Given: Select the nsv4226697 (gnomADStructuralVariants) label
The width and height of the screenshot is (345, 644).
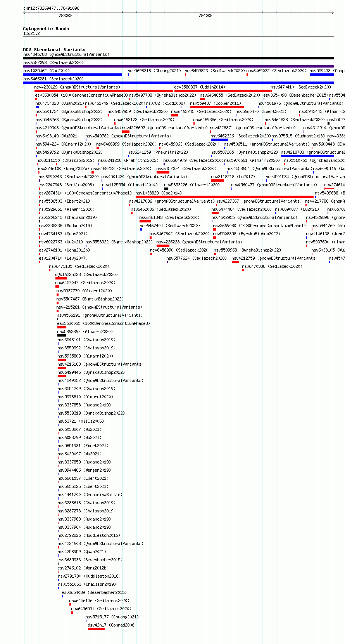Looking at the screenshot, I should tap(165, 128).
